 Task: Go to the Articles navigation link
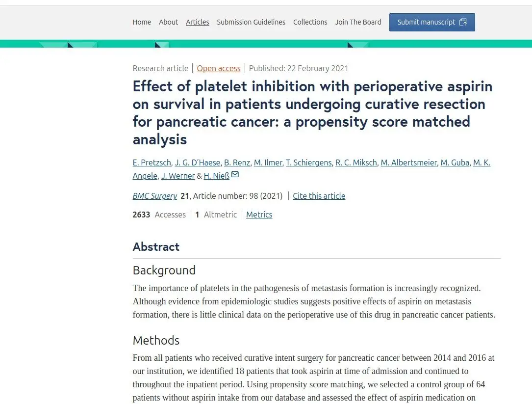(x=198, y=22)
